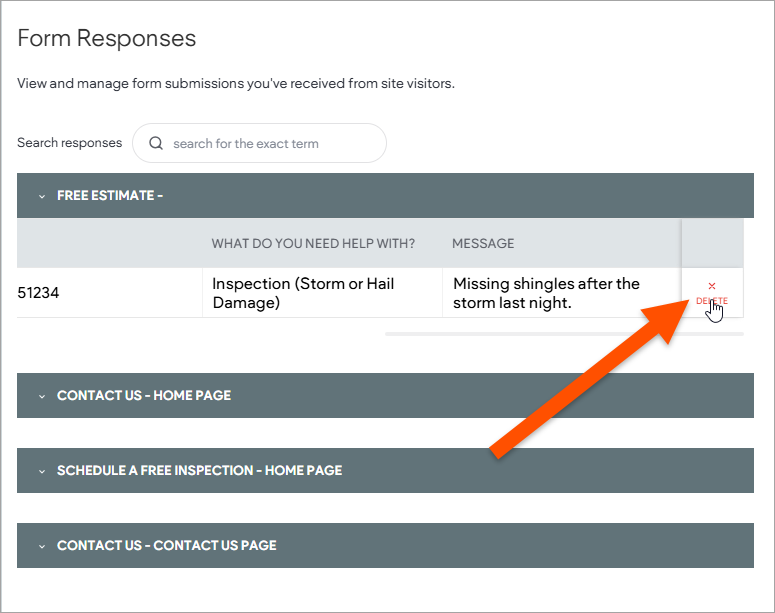
Task: Click the red X delete icon
Action: click(x=712, y=286)
